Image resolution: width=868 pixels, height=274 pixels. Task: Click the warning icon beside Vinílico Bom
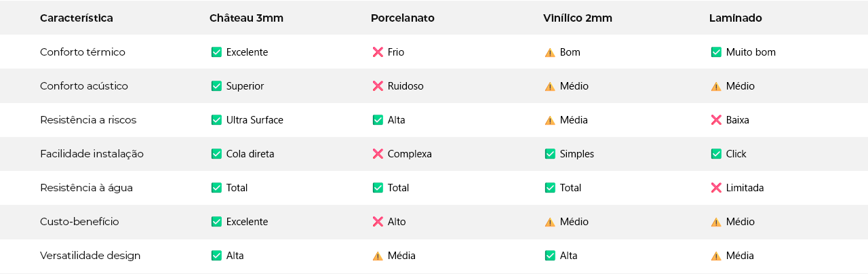pos(550,52)
